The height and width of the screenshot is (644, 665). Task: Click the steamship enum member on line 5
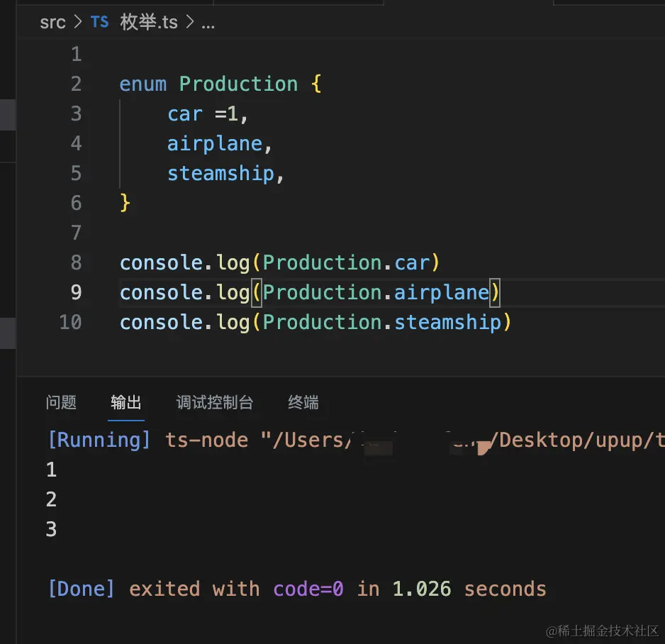pyautogui.click(x=220, y=173)
